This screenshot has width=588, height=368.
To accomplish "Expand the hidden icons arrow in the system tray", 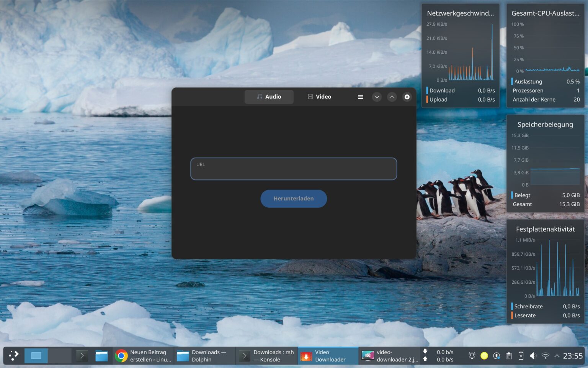I will [x=557, y=356].
